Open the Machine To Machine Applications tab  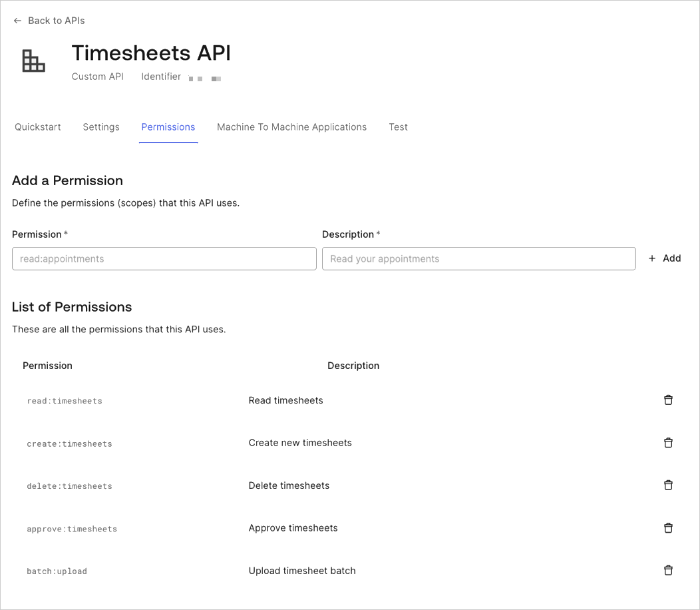pos(291,127)
